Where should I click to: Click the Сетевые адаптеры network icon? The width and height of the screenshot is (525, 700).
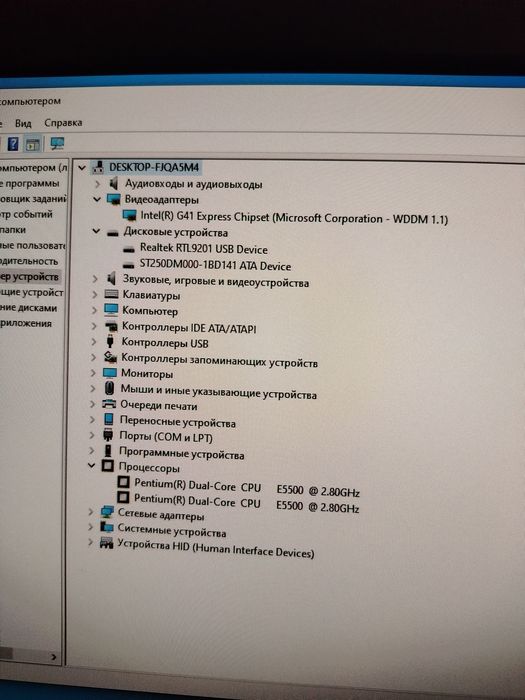[x=107, y=512]
